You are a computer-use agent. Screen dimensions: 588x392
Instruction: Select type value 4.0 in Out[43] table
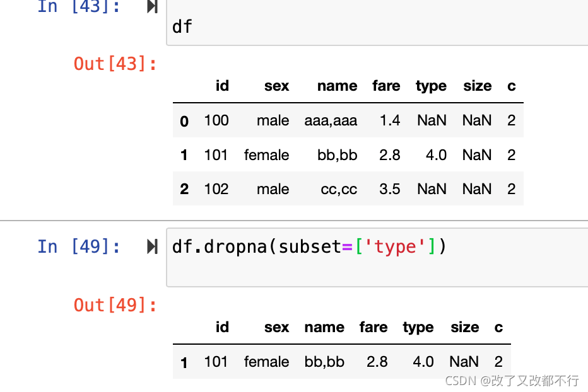[x=436, y=155]
